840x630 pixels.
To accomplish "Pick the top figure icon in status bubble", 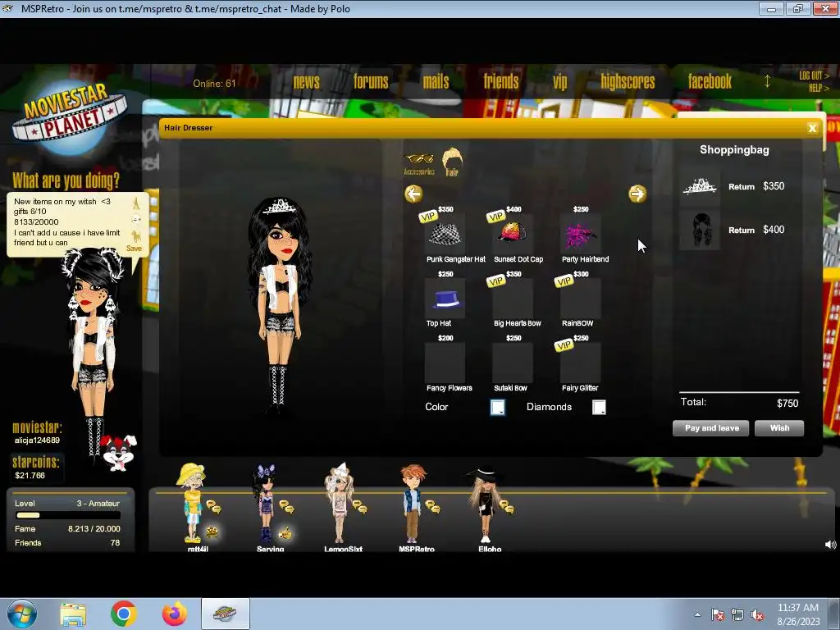I will 136,203.
